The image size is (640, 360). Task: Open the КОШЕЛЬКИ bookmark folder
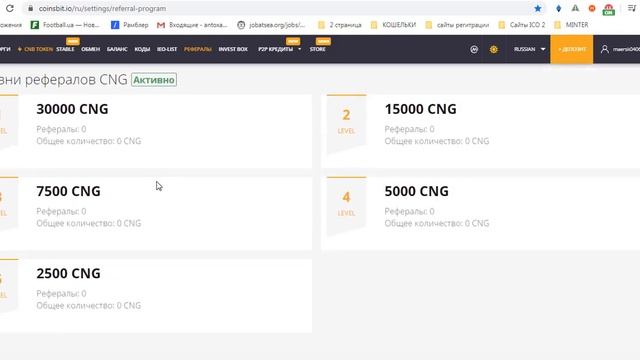pyautogui.click(x=393, y=25)
